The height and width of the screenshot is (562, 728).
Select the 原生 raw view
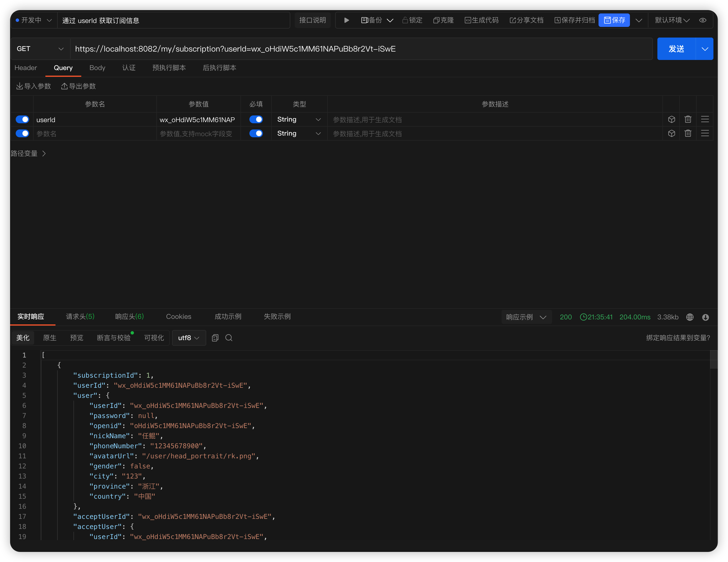click(50, 338)
